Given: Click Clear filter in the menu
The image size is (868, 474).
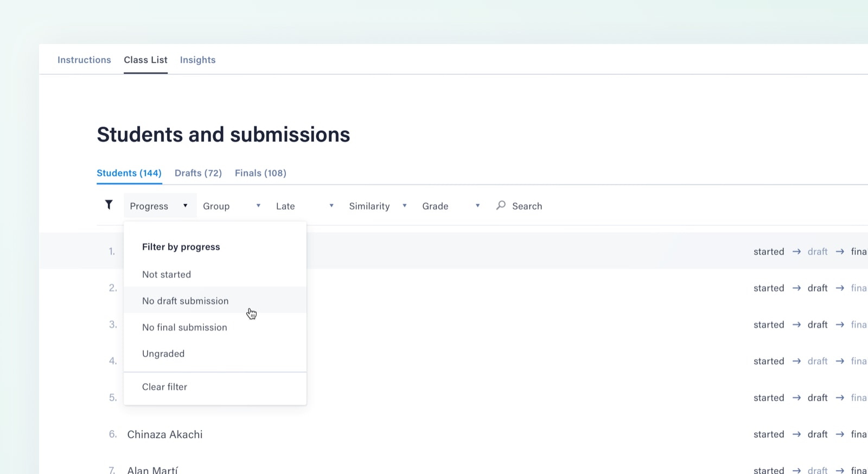Looking at the screenshot, I should click(164, 387).
